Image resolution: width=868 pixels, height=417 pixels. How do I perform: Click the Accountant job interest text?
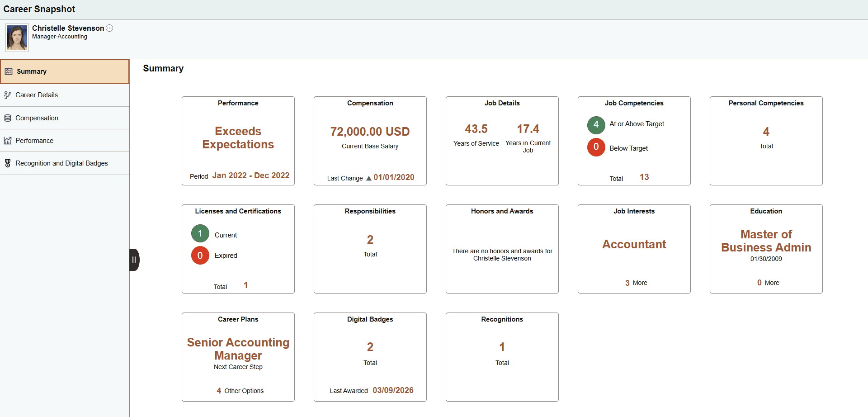pos(634,244)
